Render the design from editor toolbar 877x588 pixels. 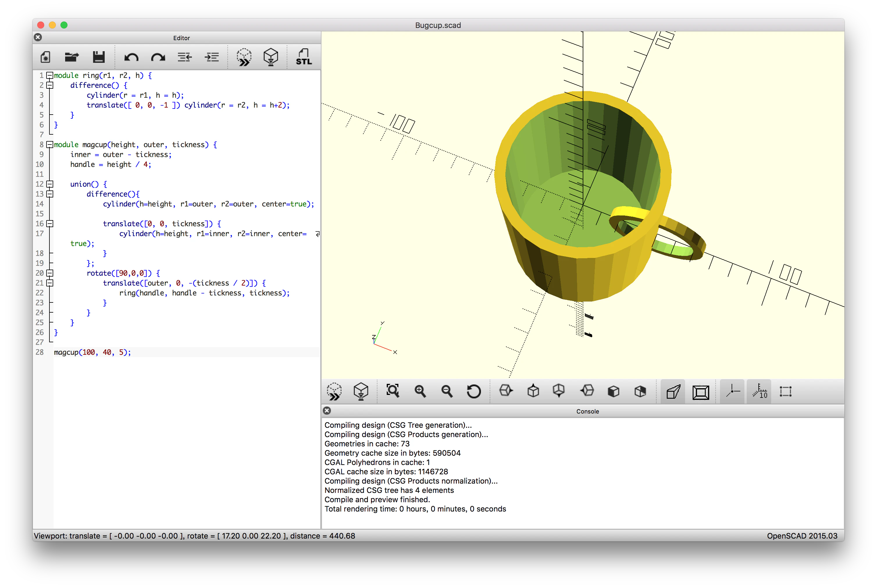271,57
